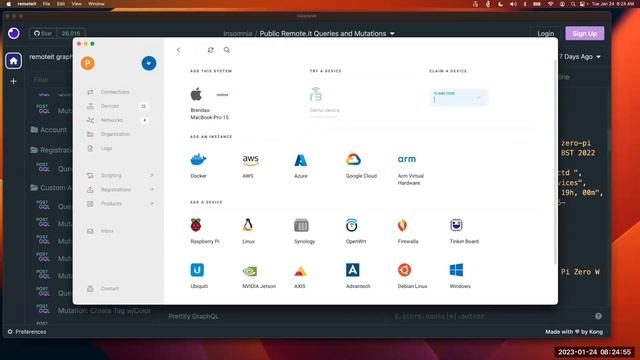This screenshot has height=360, width=640.
Task: Add an OpenWrt device
Action: click(x=356, y=231)
